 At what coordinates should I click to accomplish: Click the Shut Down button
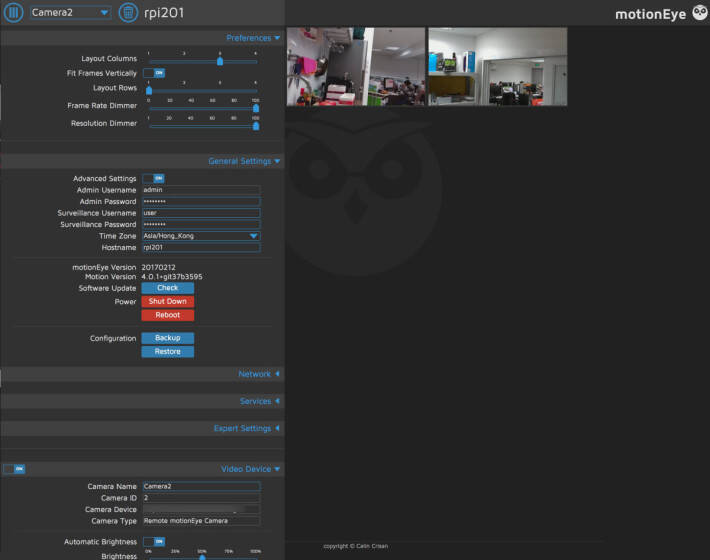[x=168, y=302]
